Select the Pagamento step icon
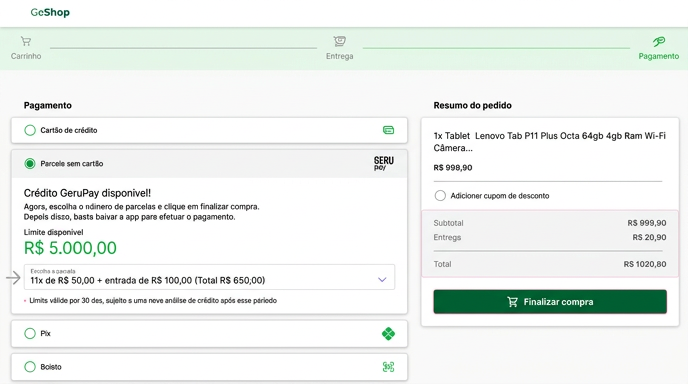The height and width of the screenshot is (384, 688). [659, 41]
